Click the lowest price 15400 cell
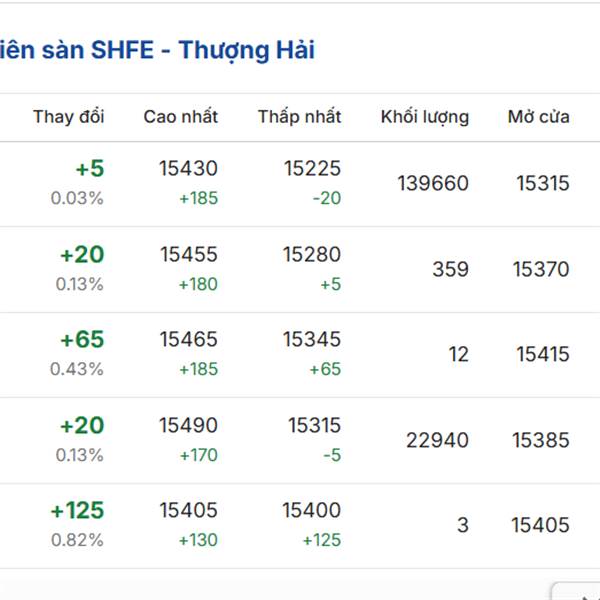This screenshot has width=600, height=600. pos(311,510)
